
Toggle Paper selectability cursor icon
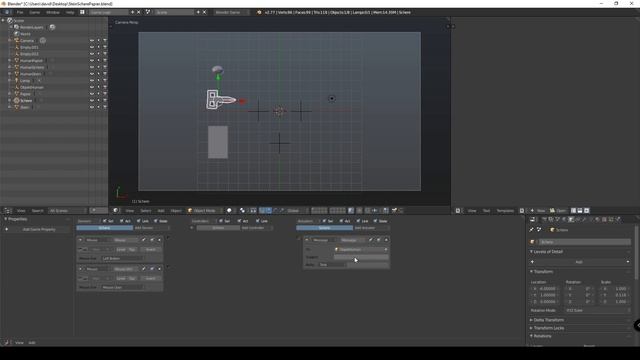pyautogui.click(x=98, y=94)
